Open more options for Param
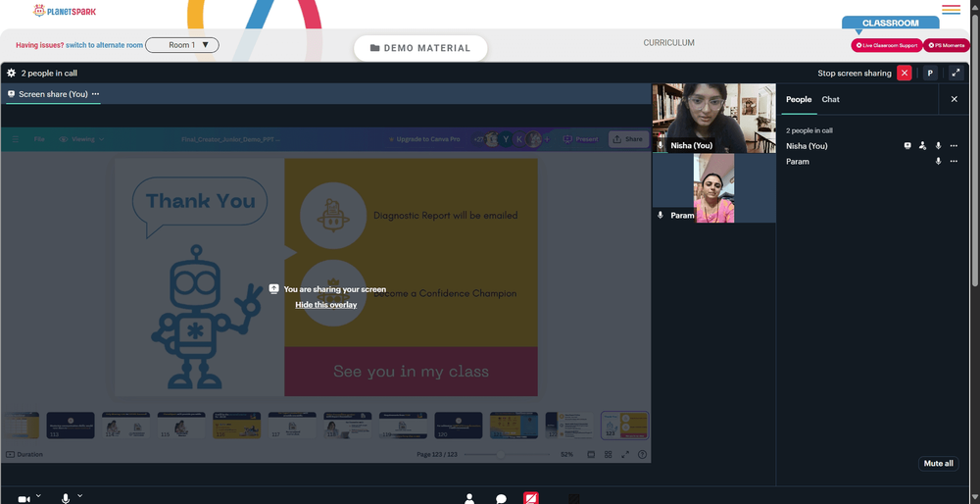 pos(954,162)
